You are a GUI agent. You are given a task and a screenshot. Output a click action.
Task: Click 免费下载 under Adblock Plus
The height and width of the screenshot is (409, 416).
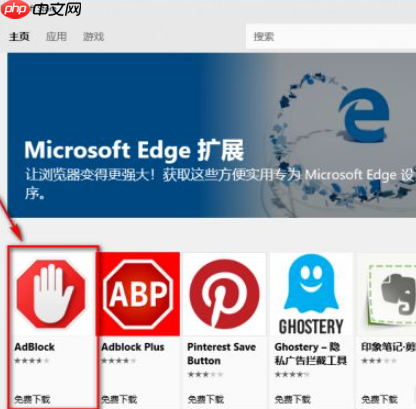[119, 399]
